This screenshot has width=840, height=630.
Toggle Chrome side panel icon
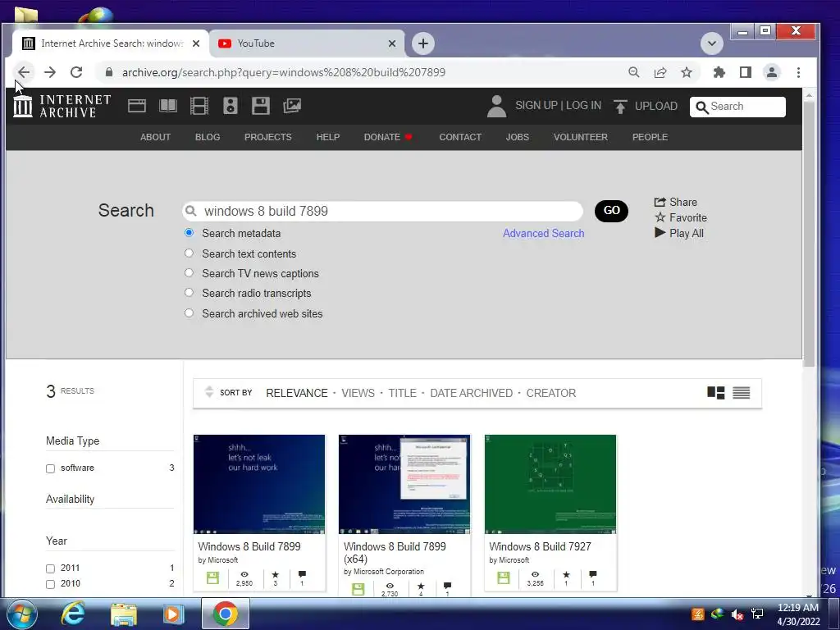(745, 72)
